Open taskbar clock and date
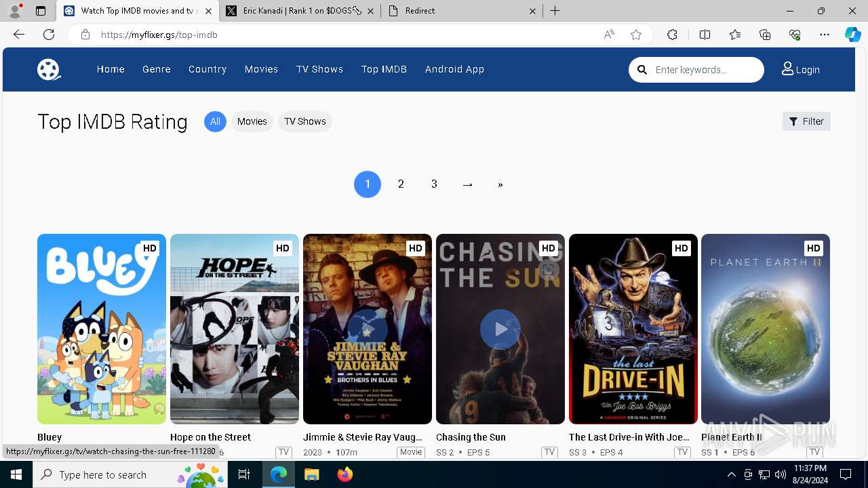The width and height of the screenshot is (868, 488). tap(810, 474)
